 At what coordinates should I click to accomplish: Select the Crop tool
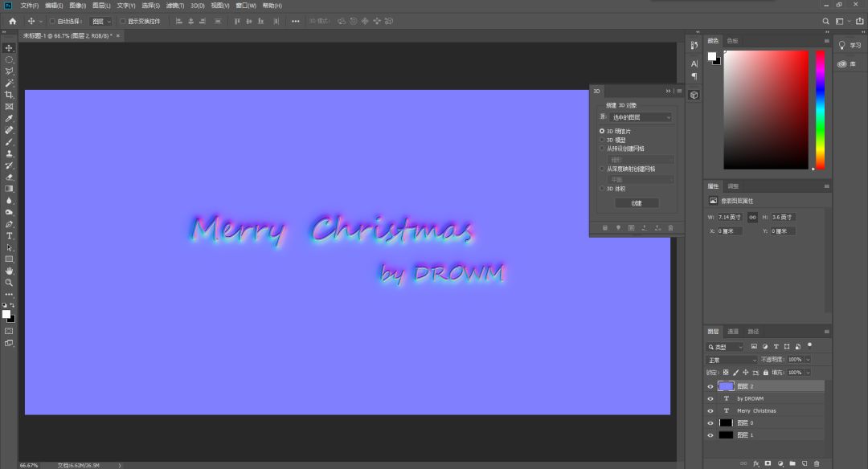[x=9, y=95]
